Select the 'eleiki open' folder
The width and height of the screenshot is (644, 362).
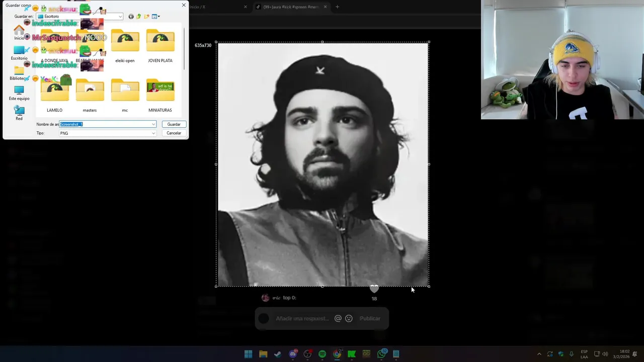125,46
